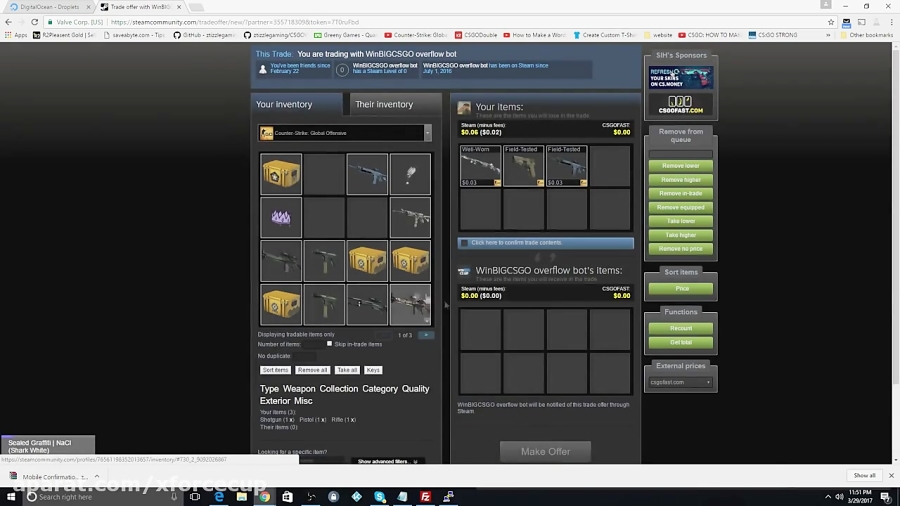This screenshot has width=900, height=506.
Task: Switch to the DigitalOcean - Droplets browser tab
Action: pyautogui.click(x=49, y=7)
